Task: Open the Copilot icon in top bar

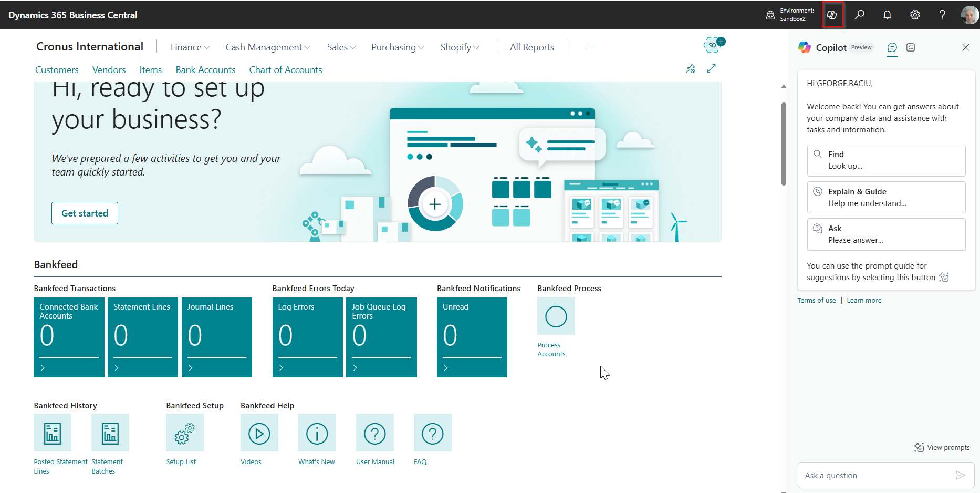Action: [832, 15]
